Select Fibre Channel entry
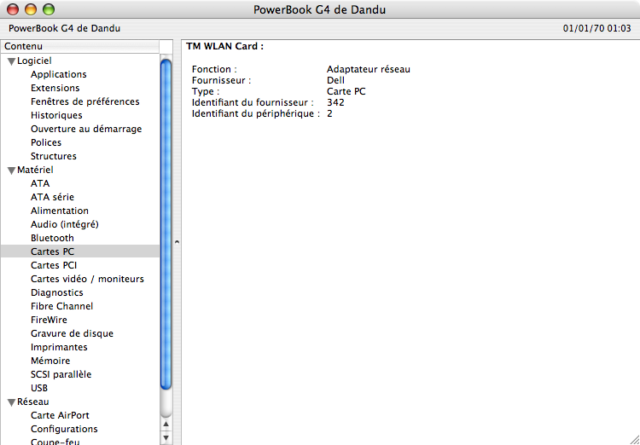Viewport: 640px width, 445px height. click(x=62, y=306)
